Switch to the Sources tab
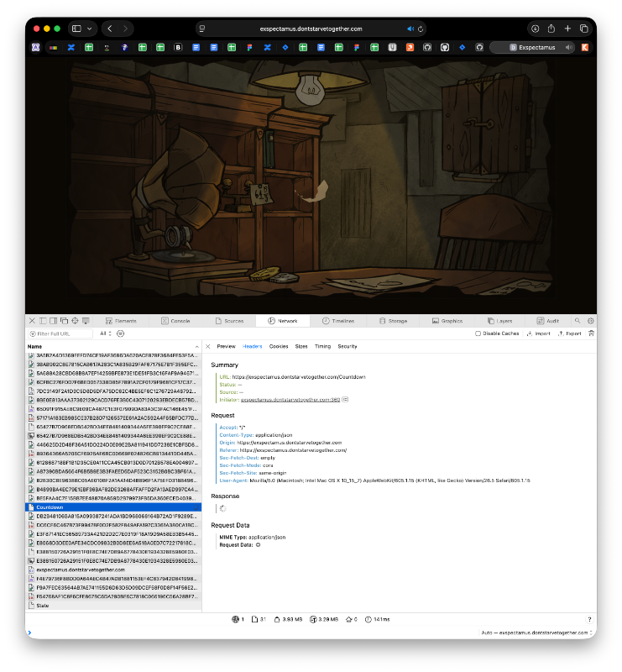 230,321
